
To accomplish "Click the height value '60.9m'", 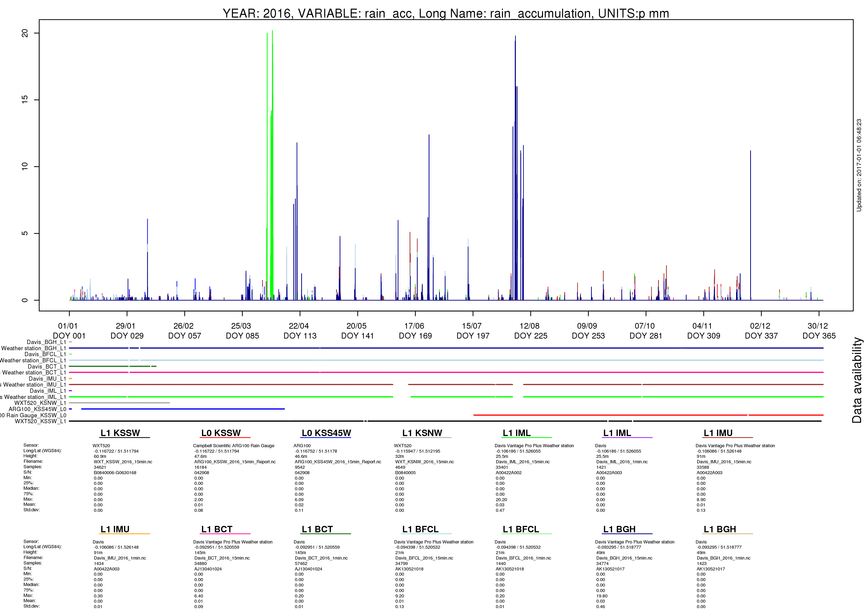I will coord(100,457).
